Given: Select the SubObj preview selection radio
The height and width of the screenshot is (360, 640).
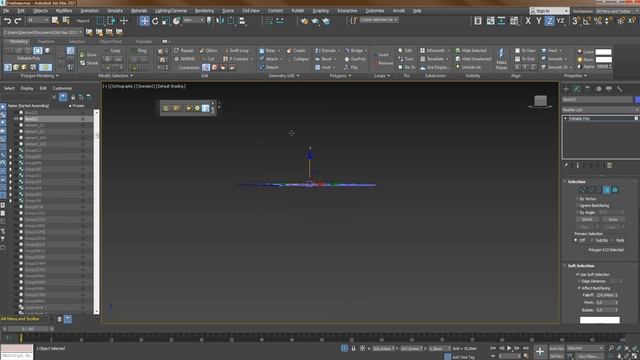Looking at the screenshot, I should pyautogui.click(x=592, y=240).
